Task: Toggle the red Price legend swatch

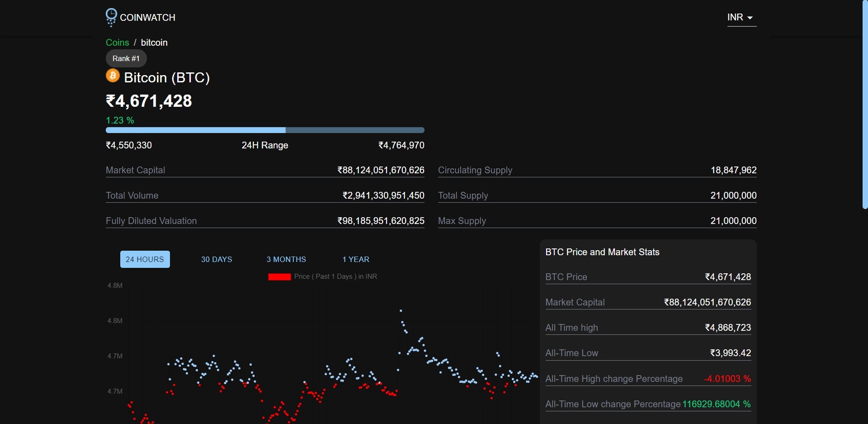Action: pos(279,277)
